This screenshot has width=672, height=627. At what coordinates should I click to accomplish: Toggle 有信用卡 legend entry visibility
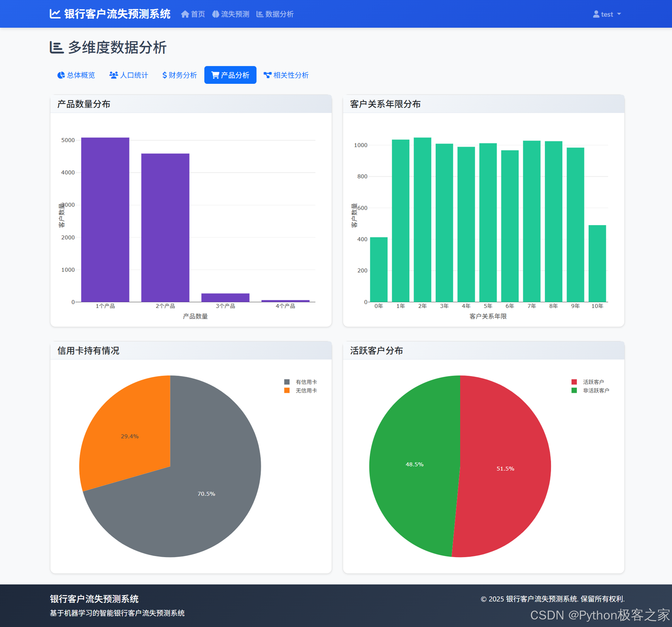point(306,382)
